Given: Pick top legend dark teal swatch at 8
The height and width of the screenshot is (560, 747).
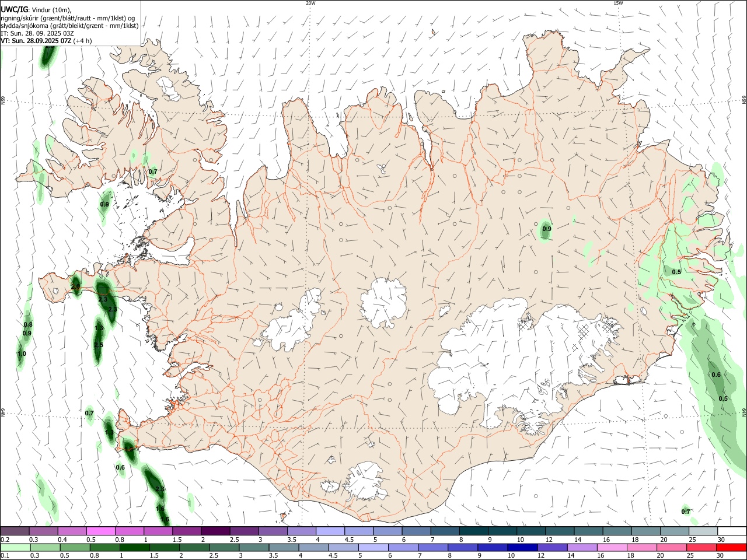Looking at the screenshot, I should 473,531.
